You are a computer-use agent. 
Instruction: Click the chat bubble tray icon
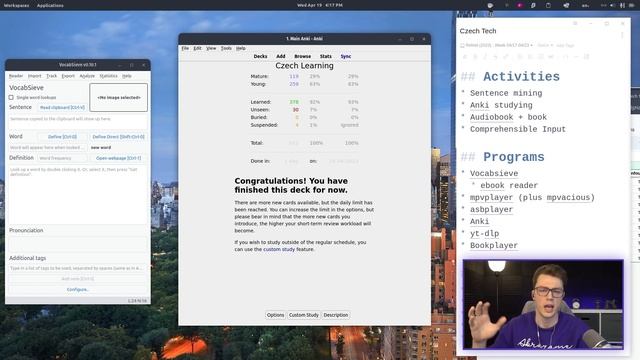click(490, 5)
